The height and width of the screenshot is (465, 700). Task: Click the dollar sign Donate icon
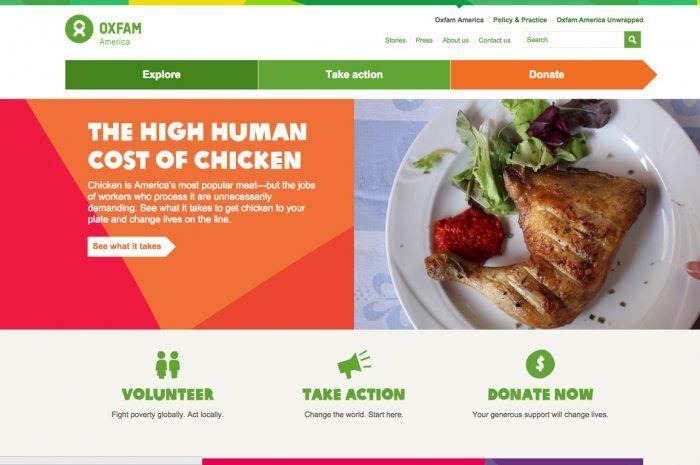click(x=540, y=364)
